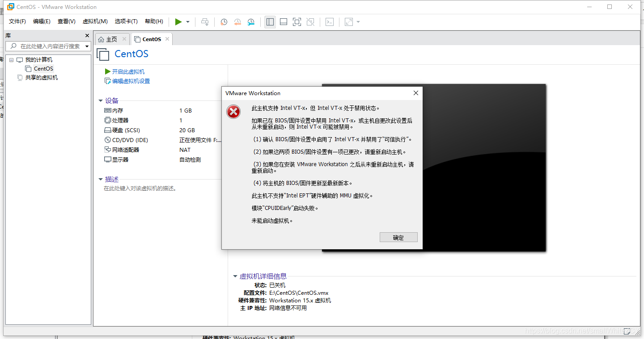
Task: Open the 查看(V) menu
Action: coord(66,21)
